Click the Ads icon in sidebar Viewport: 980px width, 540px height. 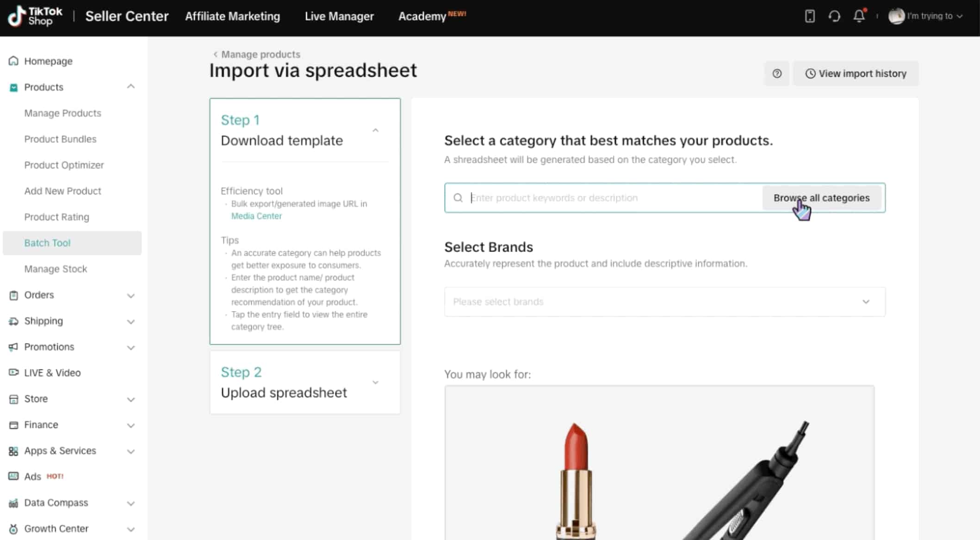(x=13, y=476)
